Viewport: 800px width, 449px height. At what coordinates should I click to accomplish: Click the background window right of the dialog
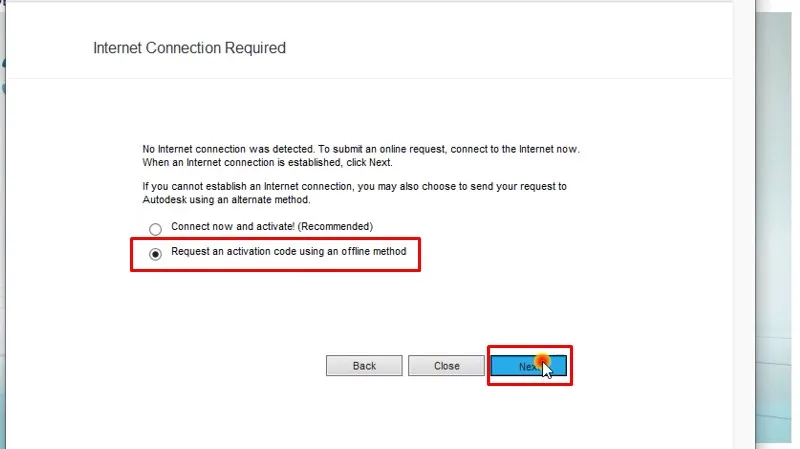click(768, 250)
